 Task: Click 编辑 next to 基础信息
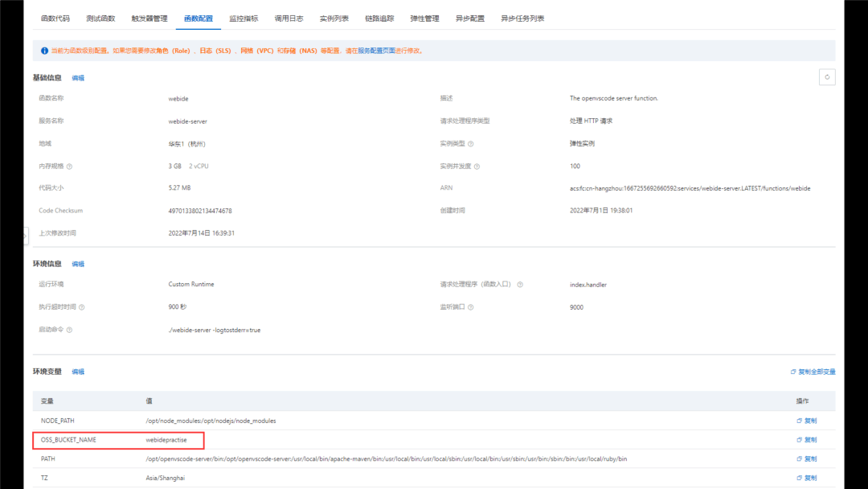coord(78,78)
